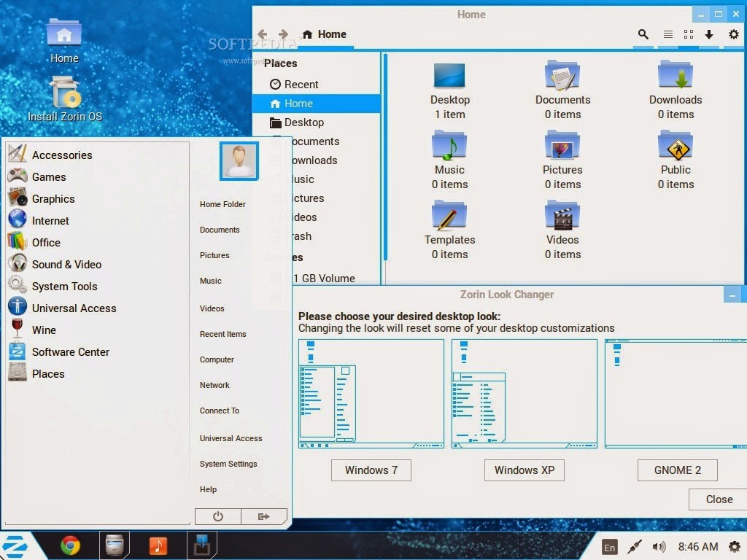
Task: Switch to list view in file manager
Action: pyautogui.click(x=668, y=34)
